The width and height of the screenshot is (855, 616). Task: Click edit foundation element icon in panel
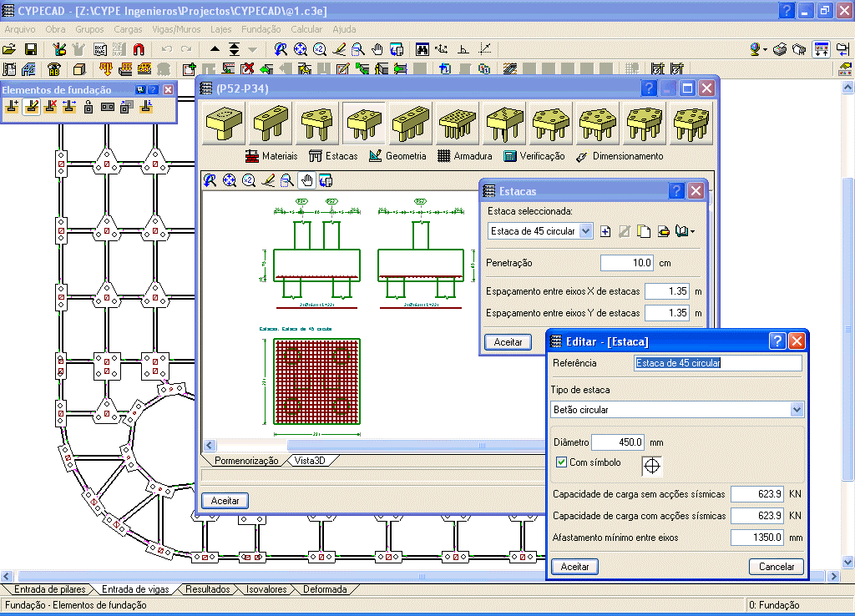(32, 107)
